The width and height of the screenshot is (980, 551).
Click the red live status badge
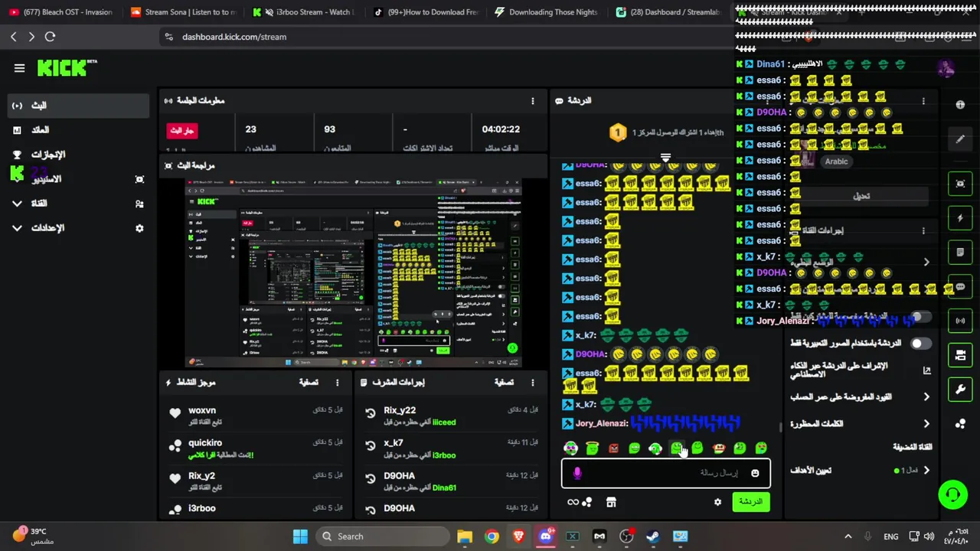coord(182,131)
